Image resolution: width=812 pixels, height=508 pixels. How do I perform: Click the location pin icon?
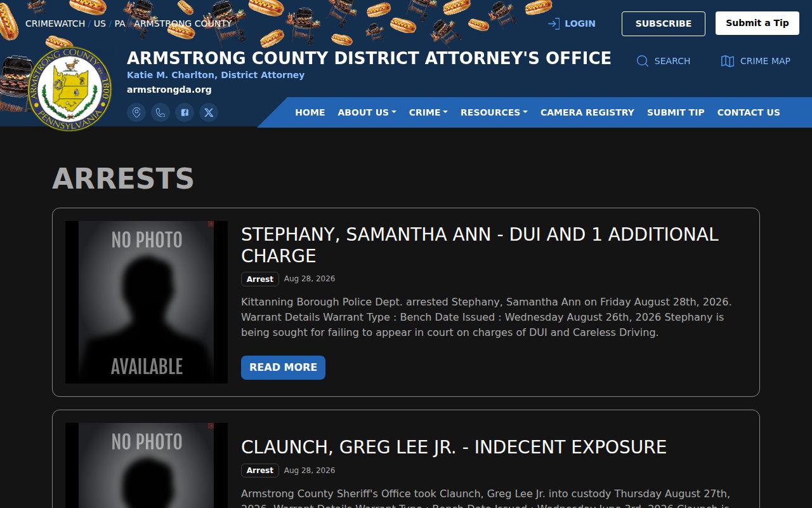(136, 112)
